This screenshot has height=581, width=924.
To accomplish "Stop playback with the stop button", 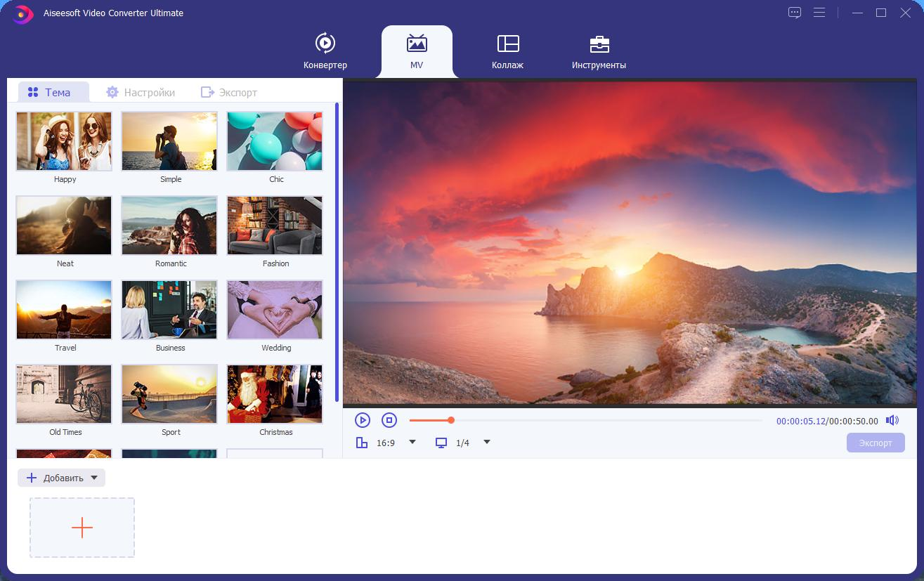I will click(389, 420).
